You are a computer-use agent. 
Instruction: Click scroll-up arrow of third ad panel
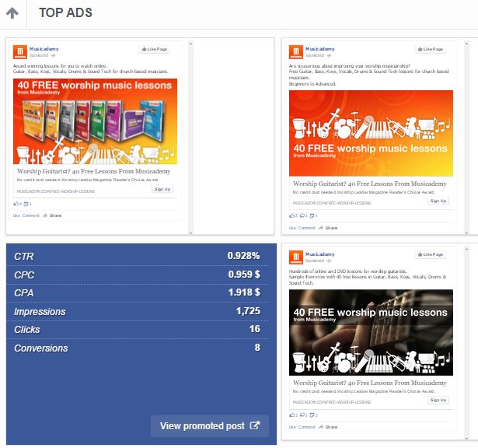tap(466, 249)
